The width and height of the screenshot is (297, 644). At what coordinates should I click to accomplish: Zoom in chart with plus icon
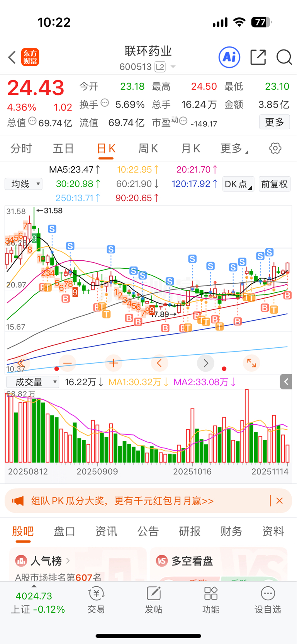tap(114, 363)
